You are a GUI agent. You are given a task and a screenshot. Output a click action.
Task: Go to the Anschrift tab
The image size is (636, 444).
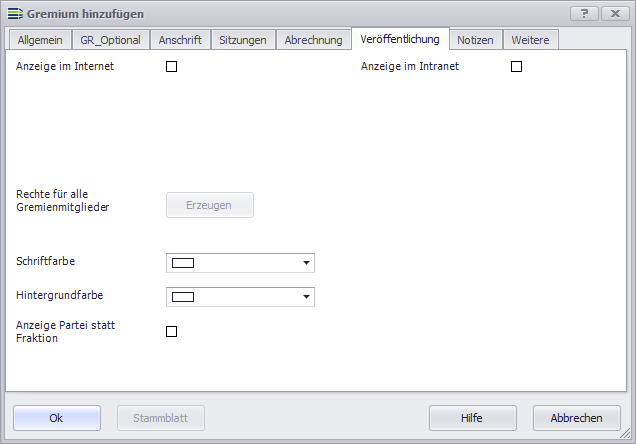tap(180, 40)
